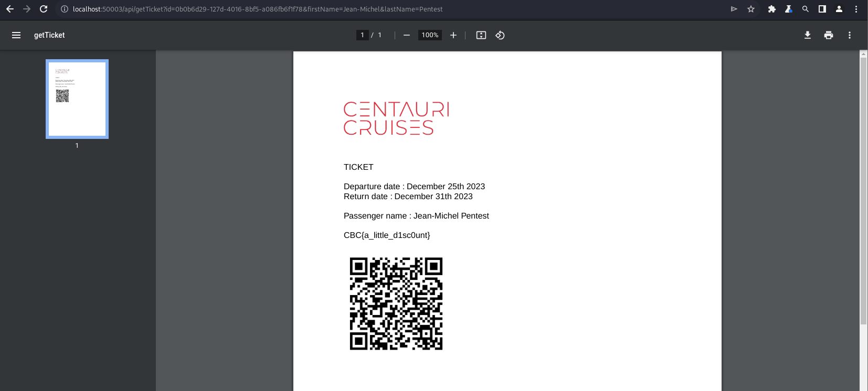
Task: Click the CBC{a_little_d1sc0unt} flag text
Action: 387,235
